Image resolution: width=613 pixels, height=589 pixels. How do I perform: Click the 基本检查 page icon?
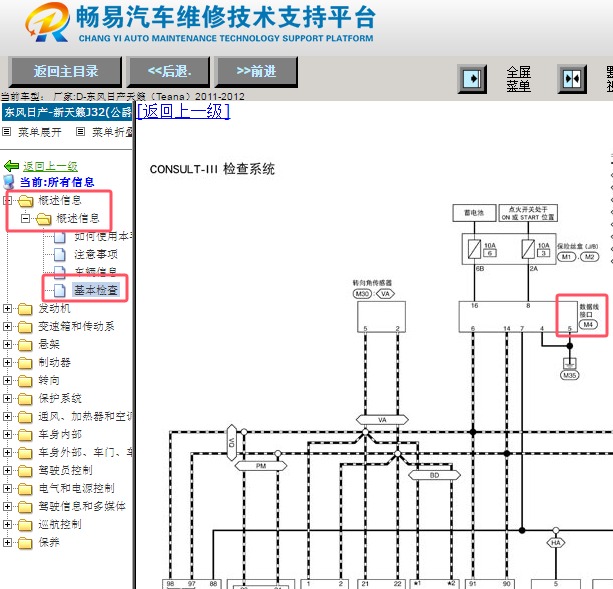click(60, 290)
